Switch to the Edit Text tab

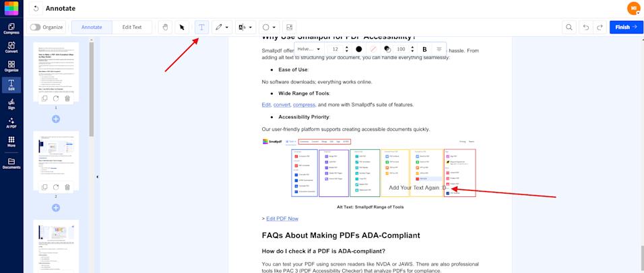pyautogui.click(x=132, y=27)
